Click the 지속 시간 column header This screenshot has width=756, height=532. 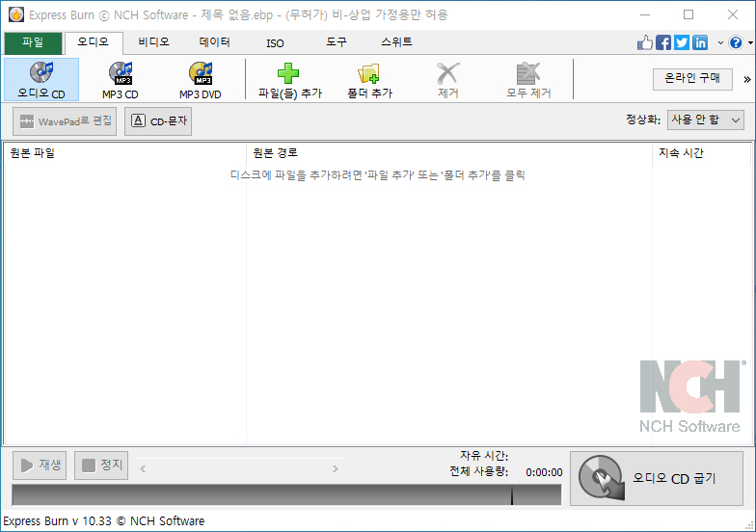click(x=702, y=153)
